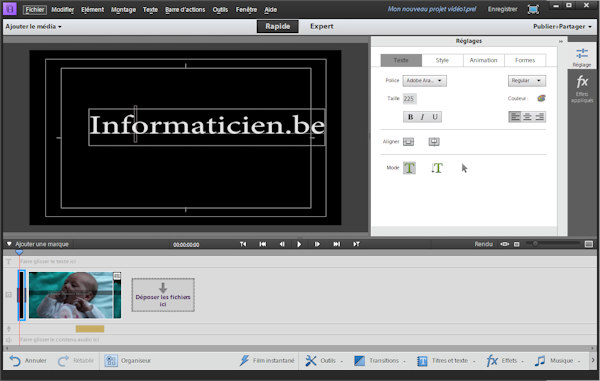The width and height of the screenshot is (600, 381).
Task: Select vertical text Mode tool
Action: click(x=437, y=168)
